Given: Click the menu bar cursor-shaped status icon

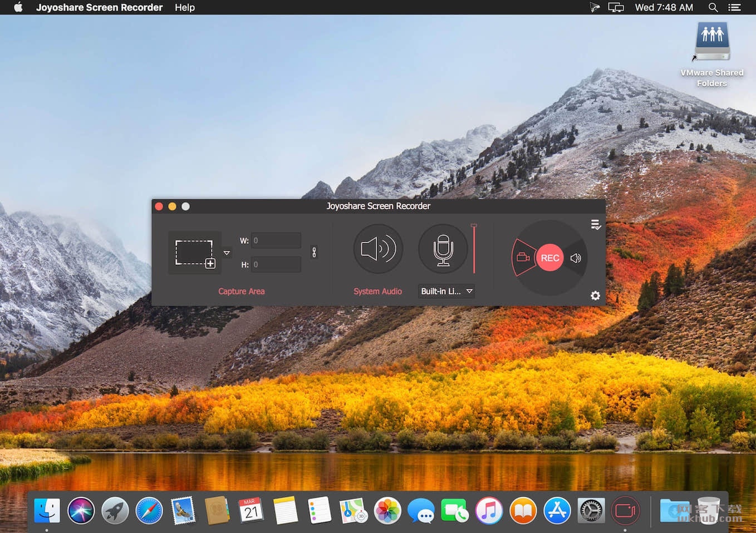Looking at the screenshot, I should click(595, 7).
